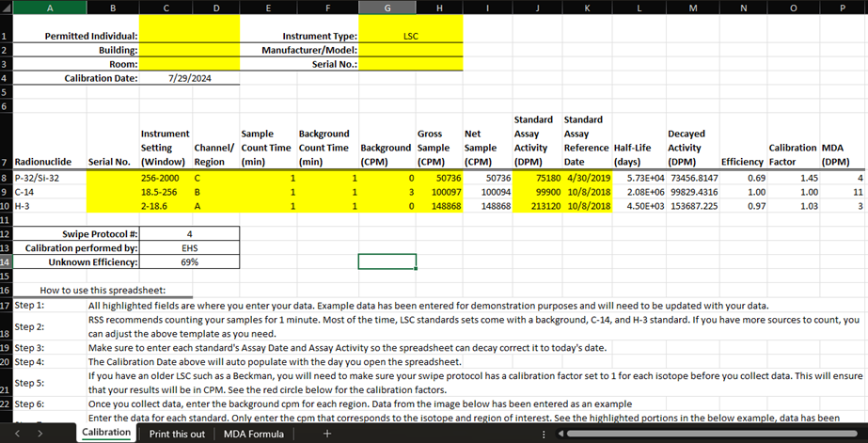Click horizontal scrollbar left arrow
Image resolution: width=868 pixels, height=443 pixels.
point(560,434)
